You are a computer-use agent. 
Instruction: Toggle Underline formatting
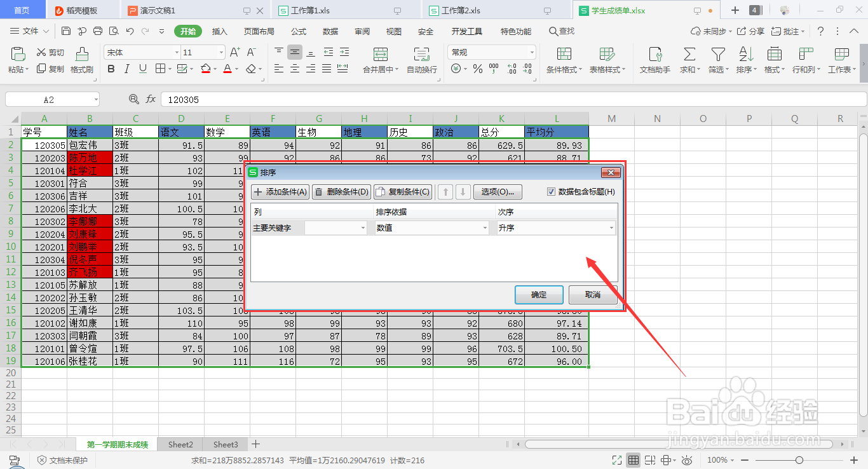143,69
